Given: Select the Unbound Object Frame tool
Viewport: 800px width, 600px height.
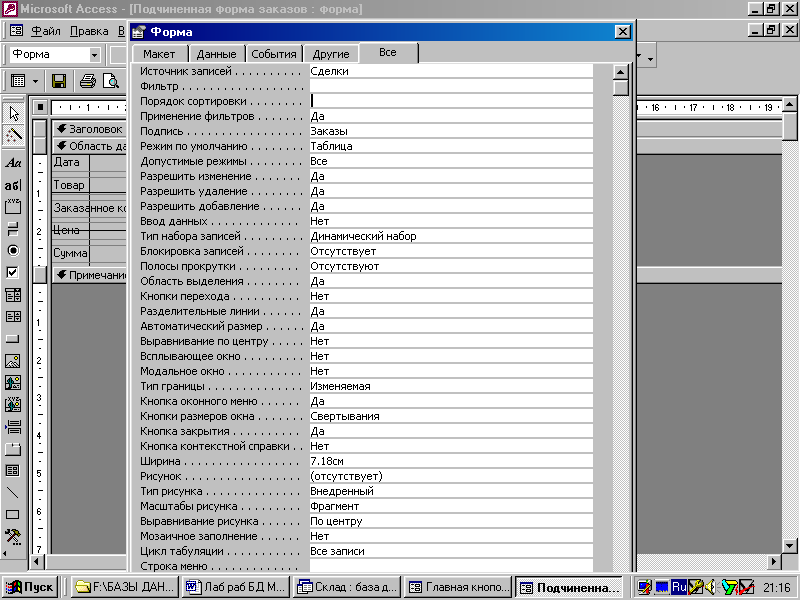Looking at the screenshot, I should point(13,383).
